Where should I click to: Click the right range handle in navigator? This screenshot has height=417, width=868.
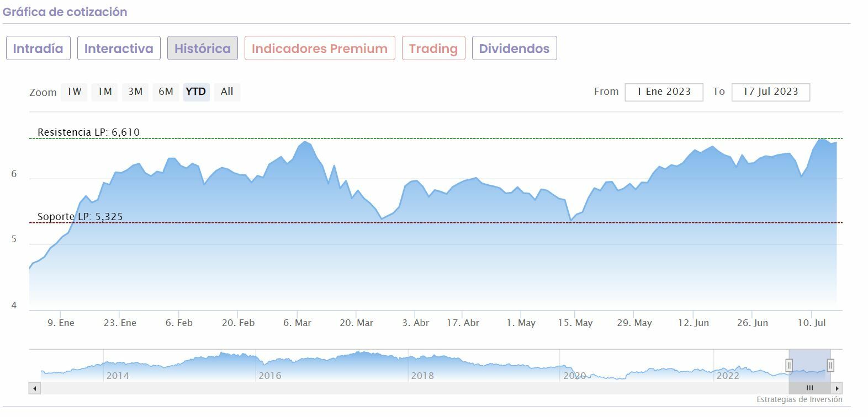point(830,365)
